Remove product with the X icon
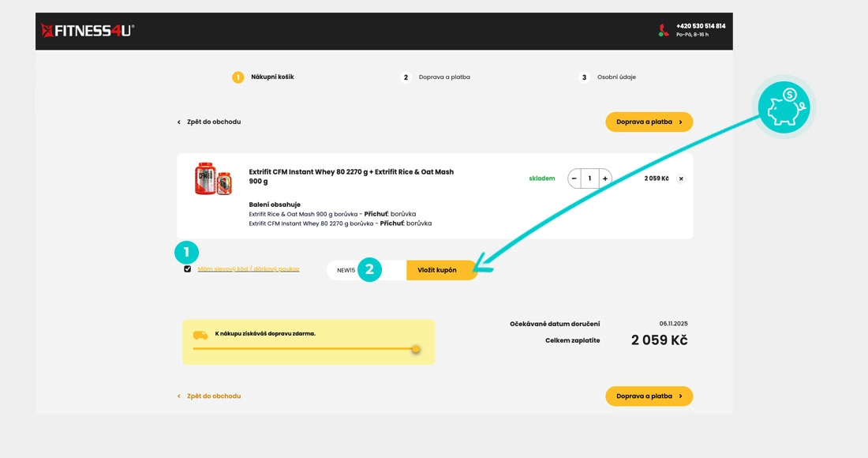This screenshot has width=868, height=458. [x=681, y=178]
